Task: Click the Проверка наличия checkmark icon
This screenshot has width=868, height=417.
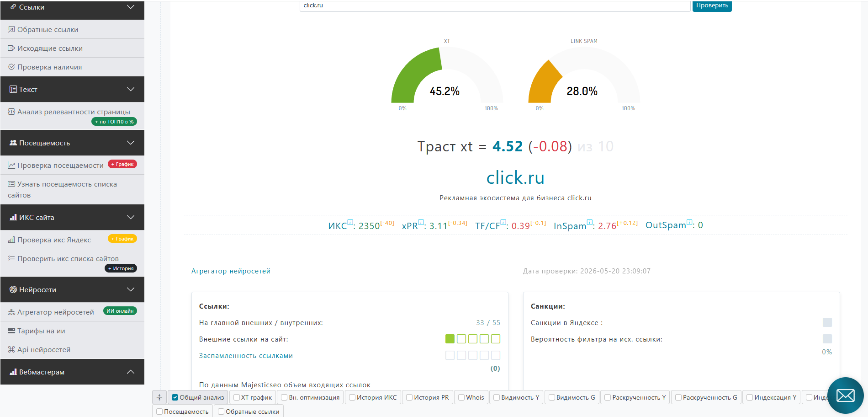Action: pyautogui.click(x=11, y=67)
